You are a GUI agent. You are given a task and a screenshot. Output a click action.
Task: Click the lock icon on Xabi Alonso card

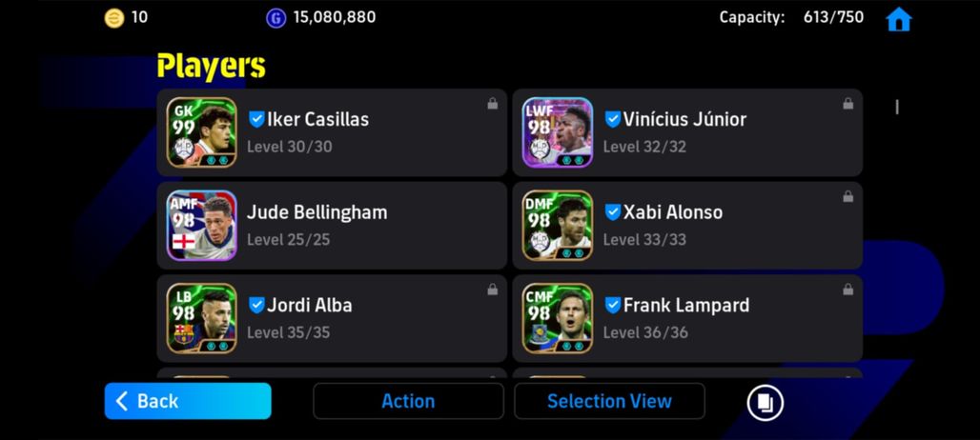848,196
